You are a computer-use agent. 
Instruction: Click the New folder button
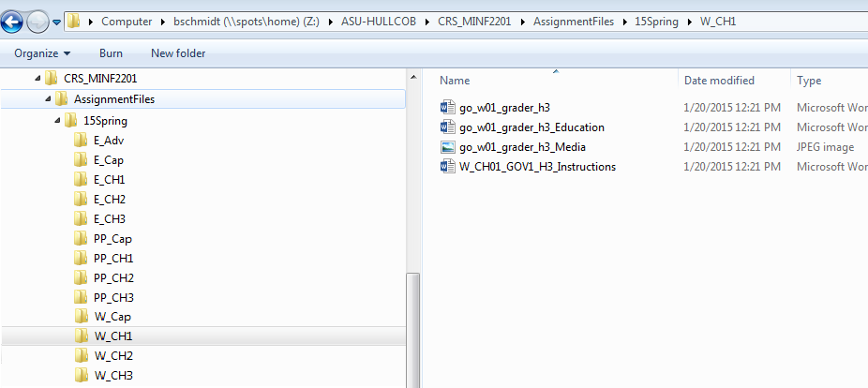pyautogui.click(x=178, y=53)
